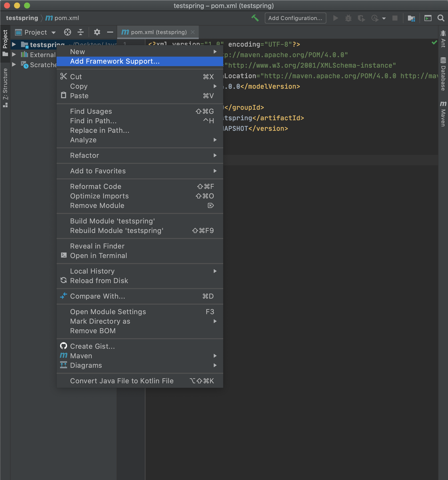Open Add to Favorites submenu

click(140, 171)
